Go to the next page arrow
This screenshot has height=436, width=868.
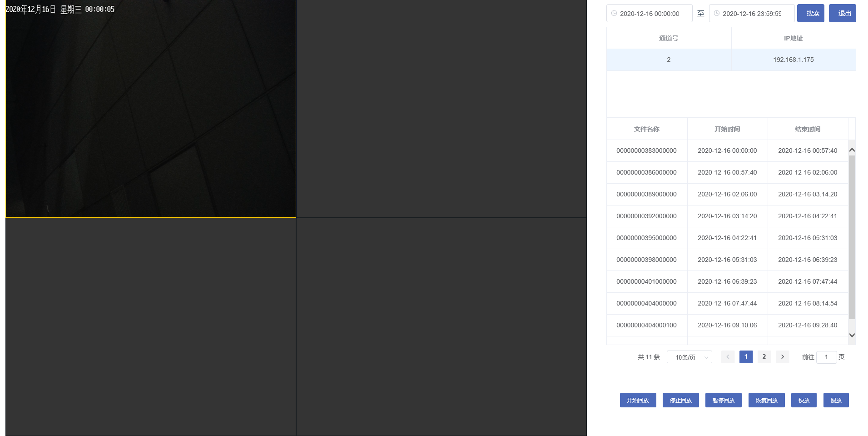coord(782,357)
